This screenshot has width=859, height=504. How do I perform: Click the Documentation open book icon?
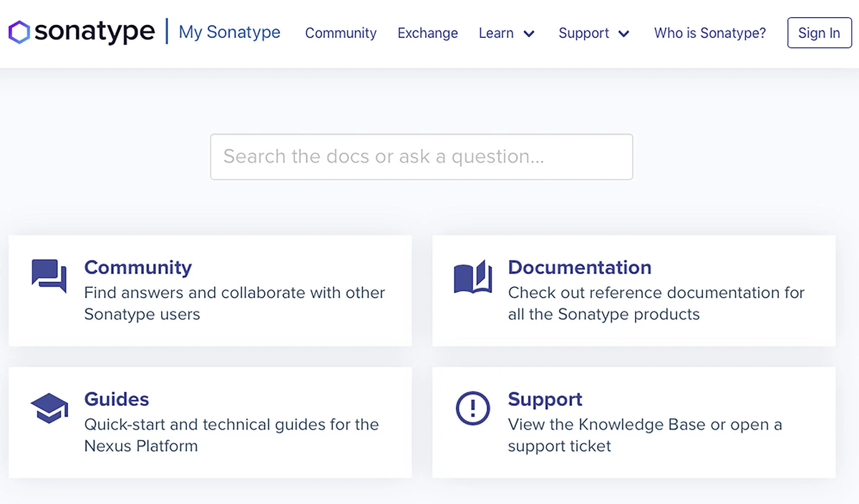point(473,276)
